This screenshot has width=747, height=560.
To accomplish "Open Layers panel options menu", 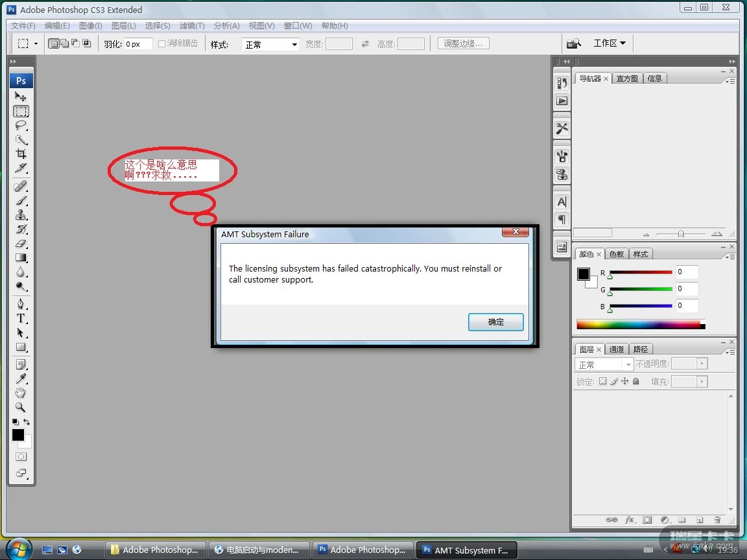I will click(730, 353).
